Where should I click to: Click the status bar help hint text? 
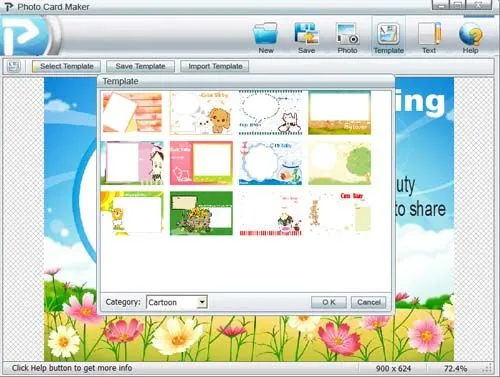click(x=72, y=368)
